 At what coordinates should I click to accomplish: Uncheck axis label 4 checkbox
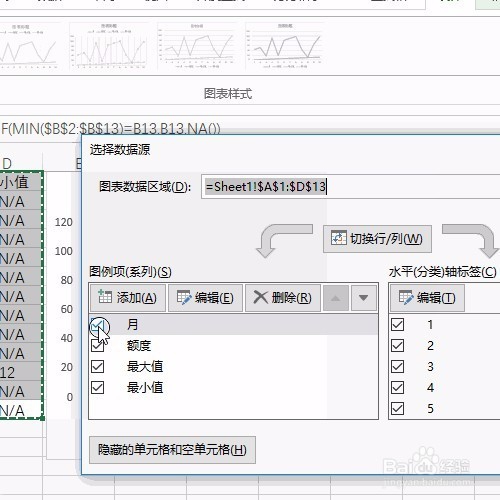coord(397,388)
